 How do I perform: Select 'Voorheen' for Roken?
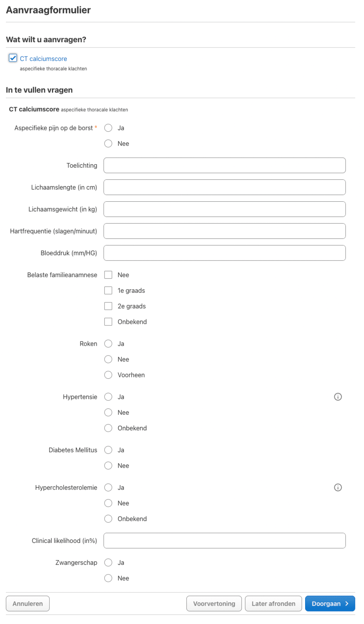(x=108, y=375)
